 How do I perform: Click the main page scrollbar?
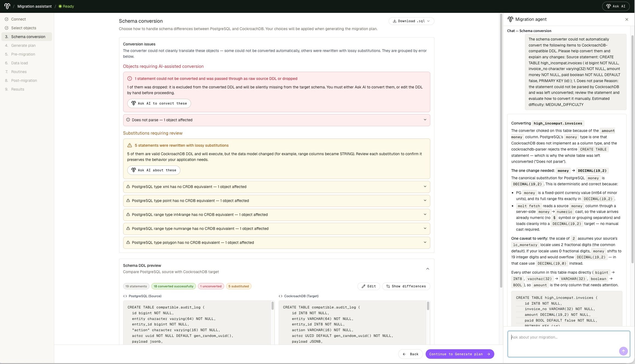[x=501, y=151]
